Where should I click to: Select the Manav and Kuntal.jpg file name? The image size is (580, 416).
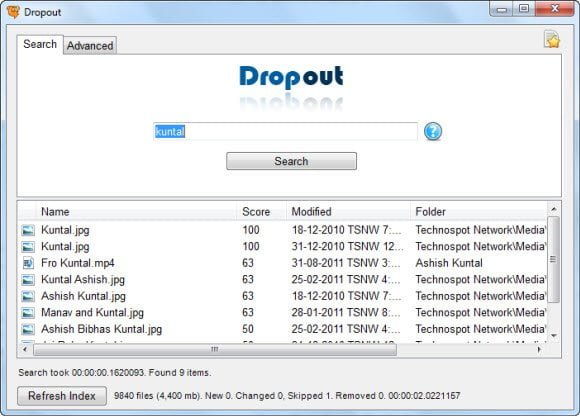pos(92,313)
